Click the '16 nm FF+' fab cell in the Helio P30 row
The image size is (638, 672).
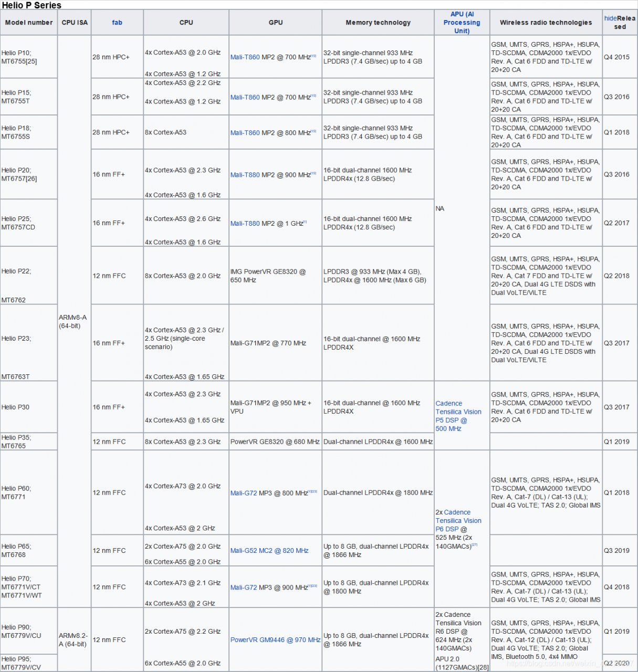point(117,407)
